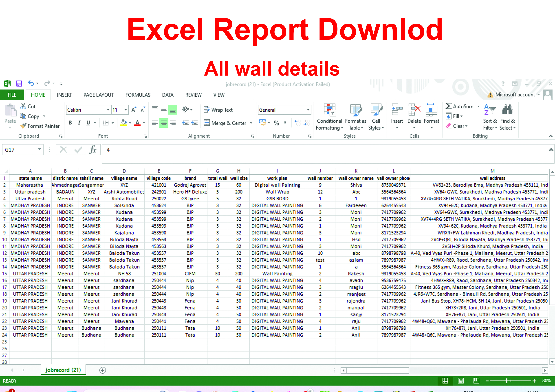The image size is (555, 392).
Task: Click the Save icon in quick access toolbar
Action: tap(19, 84)
